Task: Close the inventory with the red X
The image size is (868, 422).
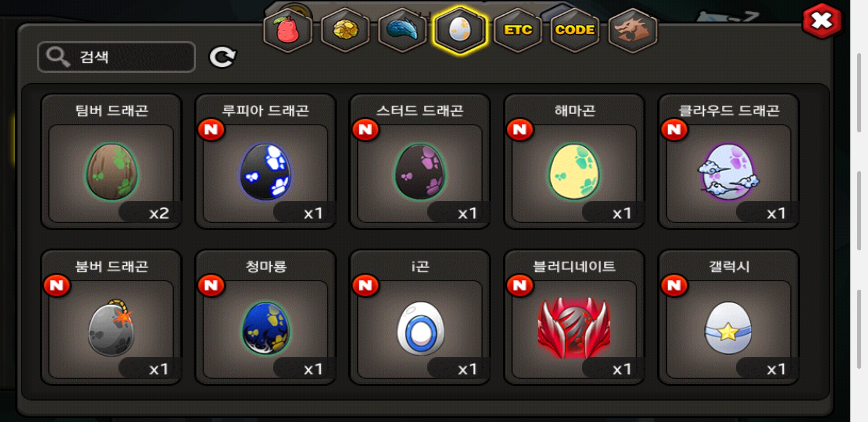Action: [821, 21]
